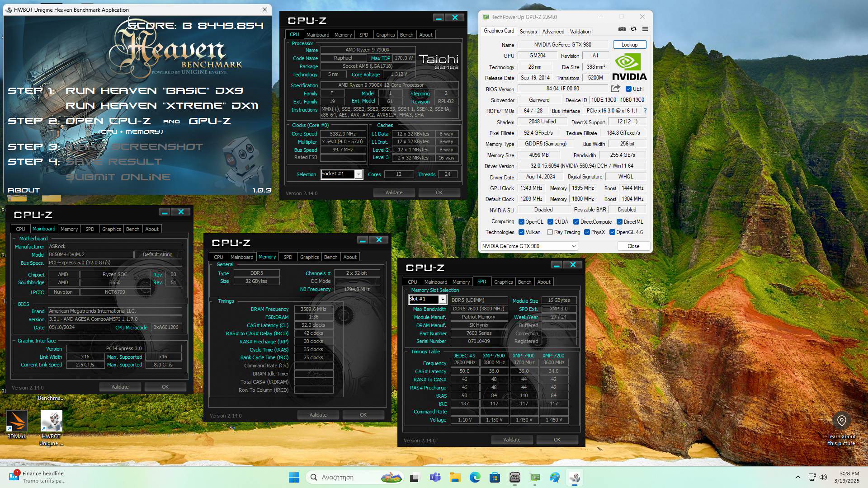Click Run Heaven "Xtreme" DX11
The image size is (868, 488).
[162, 105]
